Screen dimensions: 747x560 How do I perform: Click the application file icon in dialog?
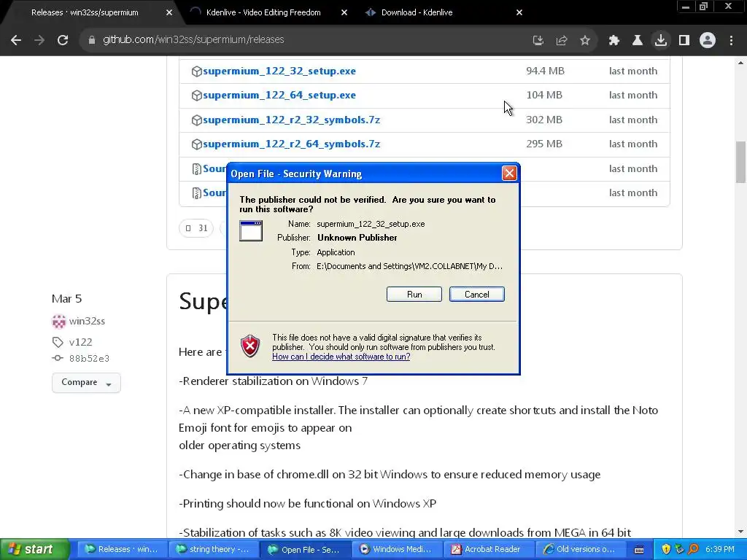coord(251,231)
